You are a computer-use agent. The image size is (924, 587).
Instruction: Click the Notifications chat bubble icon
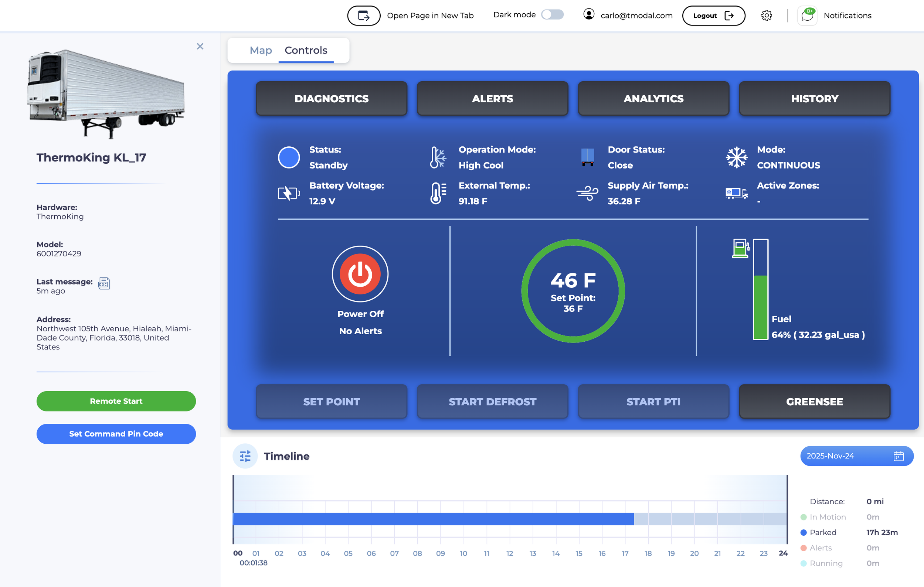(x=807, y=16)
